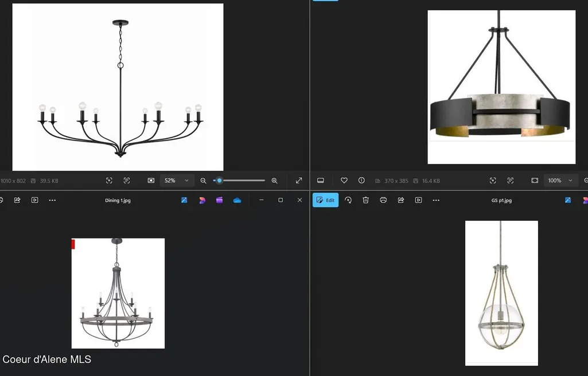The image size is (588, 376).
Task: Delete GS p1.jpg with the trash icon
Action: click(365, 200)
